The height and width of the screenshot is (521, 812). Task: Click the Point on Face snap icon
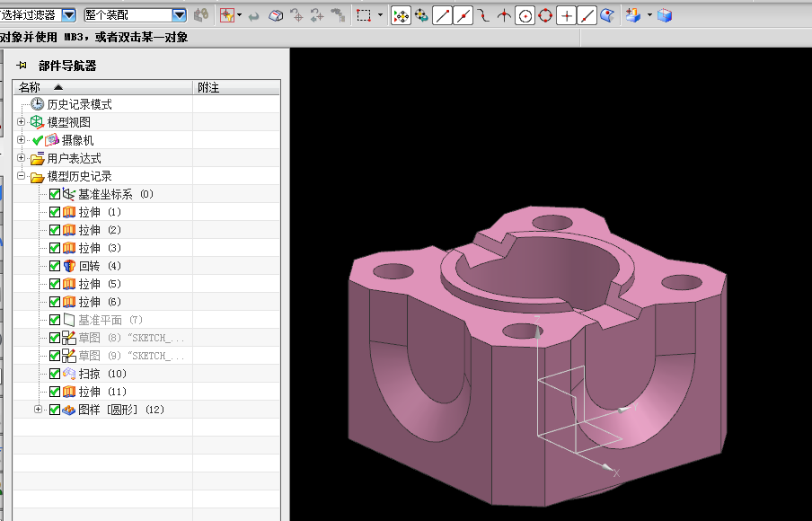click(x=608, y=15)
